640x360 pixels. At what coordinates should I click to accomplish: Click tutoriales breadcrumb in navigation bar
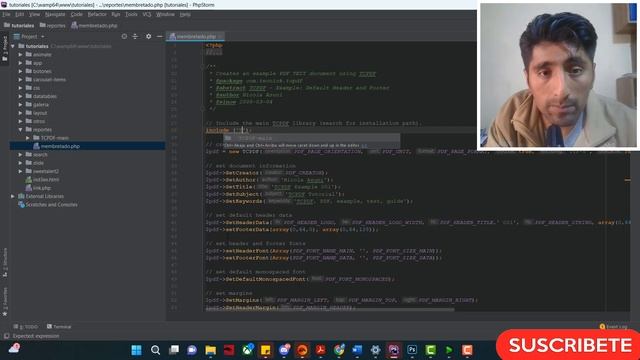tap(19, 25)
